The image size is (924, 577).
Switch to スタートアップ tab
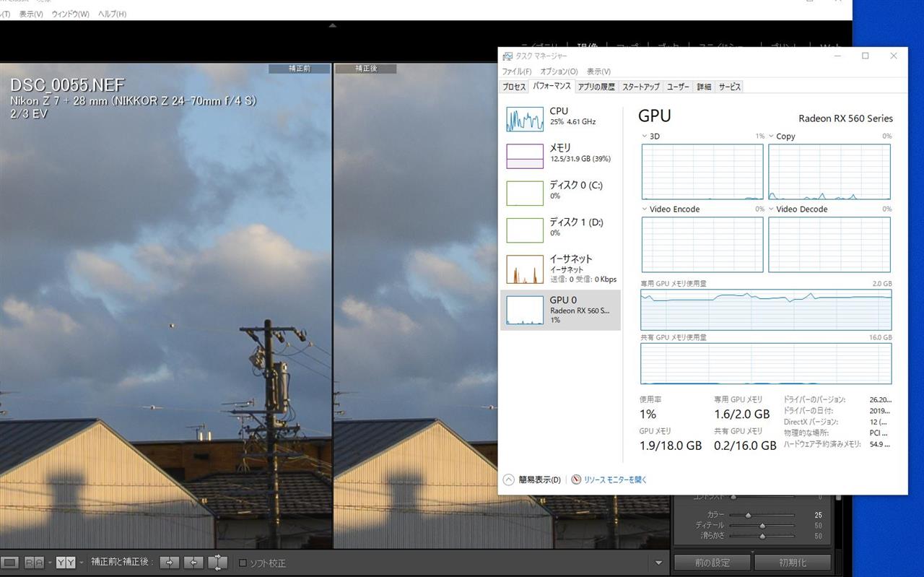640,87
